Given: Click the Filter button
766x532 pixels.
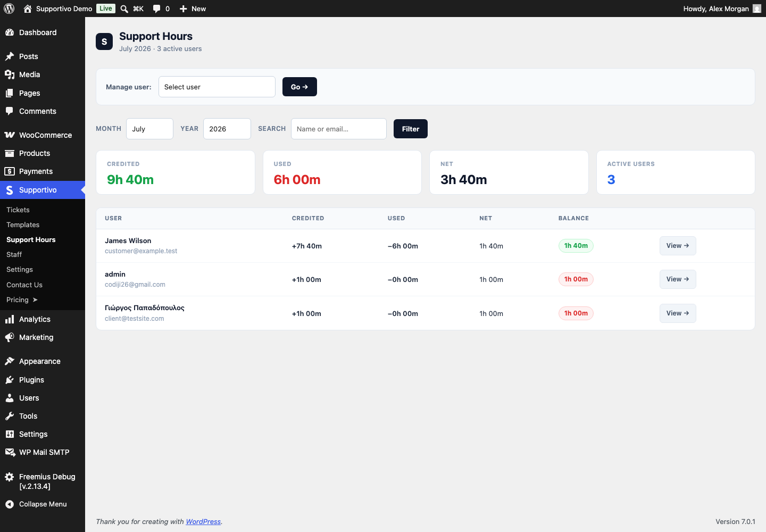Looking at the screenshot, I should 411,129.
